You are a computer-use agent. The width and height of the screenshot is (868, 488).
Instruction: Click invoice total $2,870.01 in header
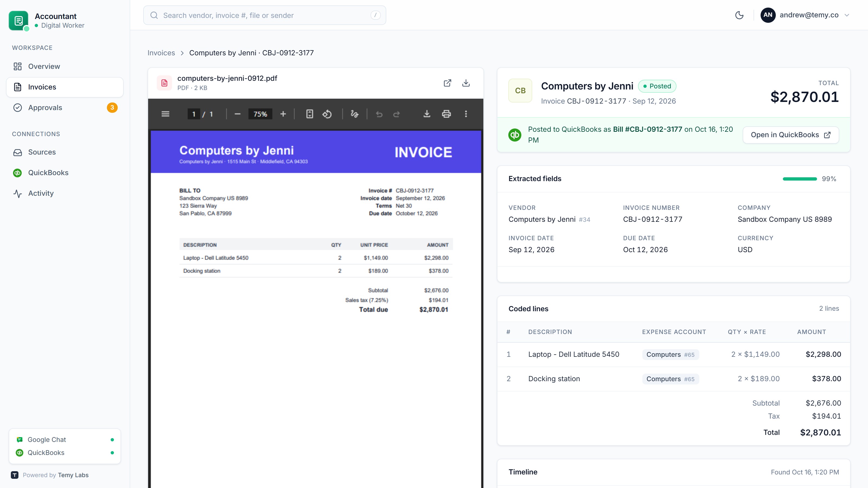(804, 97)
